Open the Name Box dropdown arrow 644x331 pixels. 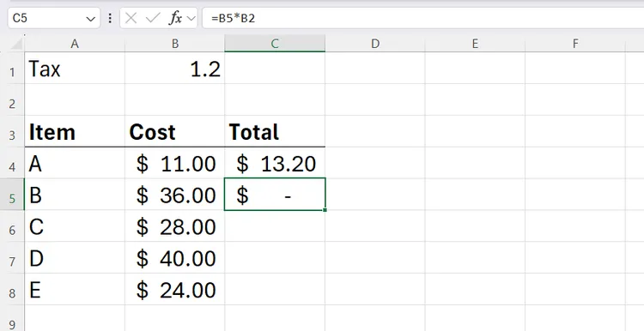tap(90, 19)
